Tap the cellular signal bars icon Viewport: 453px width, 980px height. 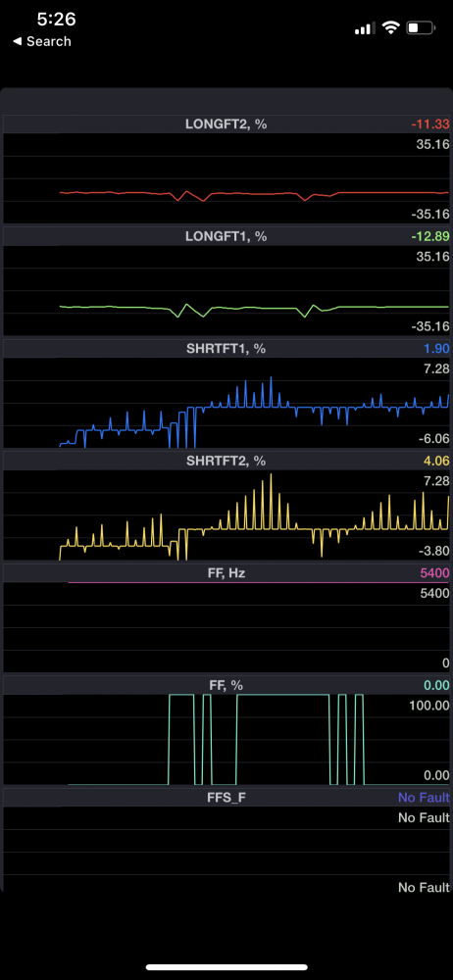(x=366, y=28)
